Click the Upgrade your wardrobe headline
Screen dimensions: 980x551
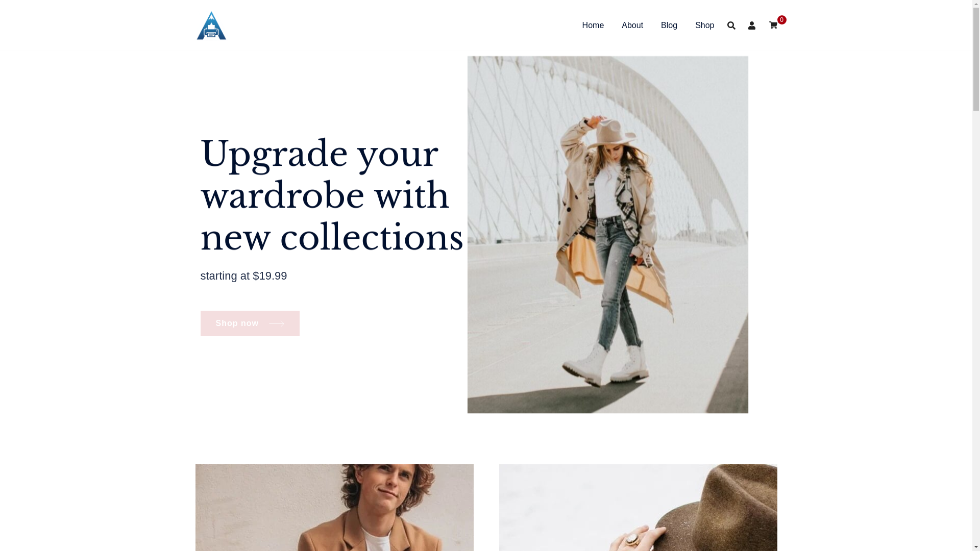332,196
